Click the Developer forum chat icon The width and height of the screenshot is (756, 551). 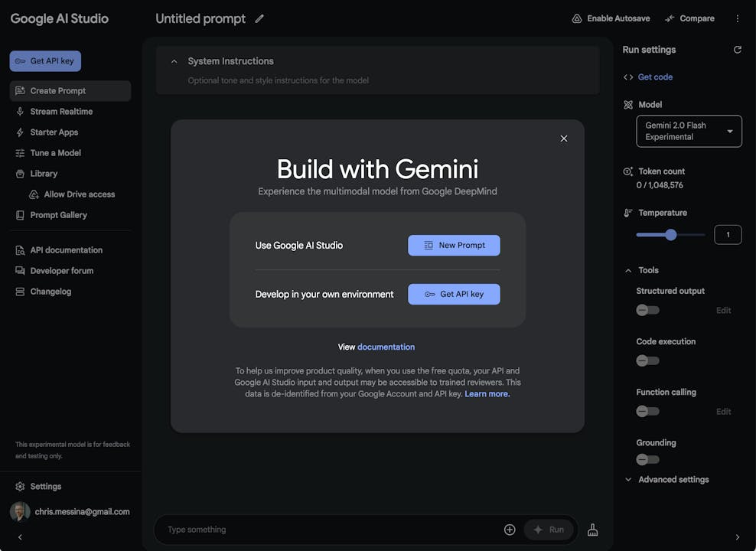20,272
